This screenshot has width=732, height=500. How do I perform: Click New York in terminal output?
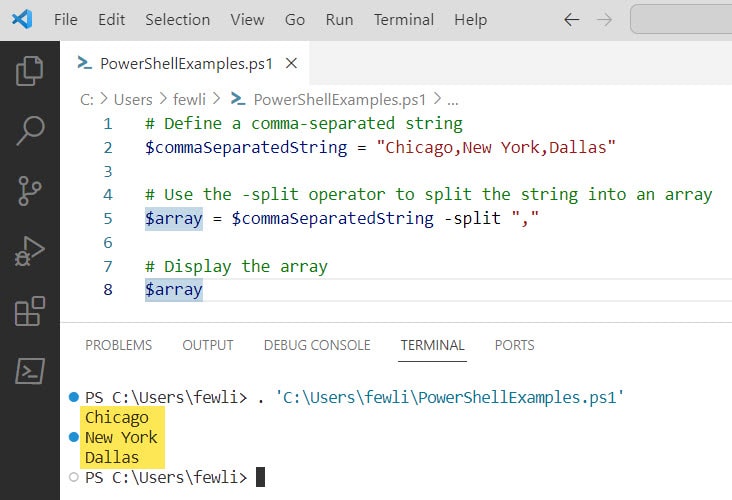click(121, 437)
